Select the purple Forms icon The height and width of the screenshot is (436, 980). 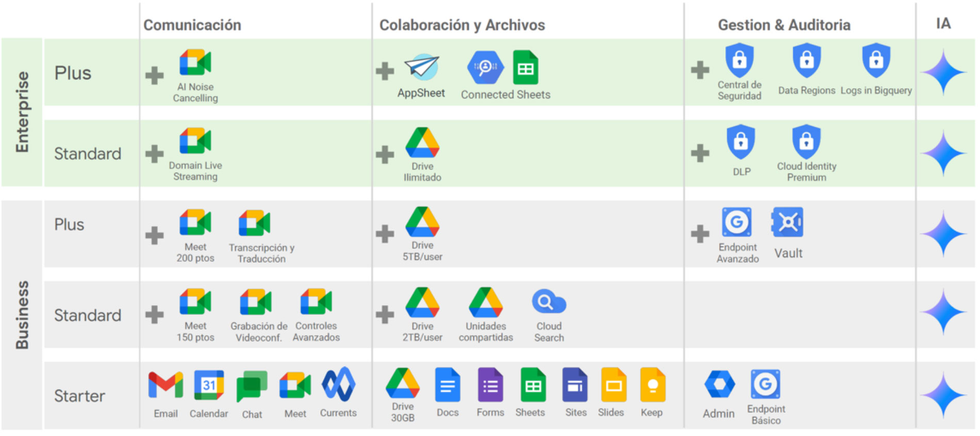(x=490, y=385)
